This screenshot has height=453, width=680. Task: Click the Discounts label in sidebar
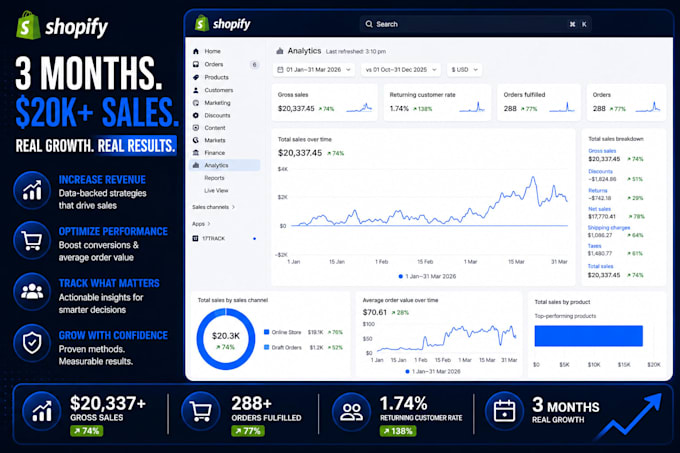pyautogui.click(x=217, y=115)
